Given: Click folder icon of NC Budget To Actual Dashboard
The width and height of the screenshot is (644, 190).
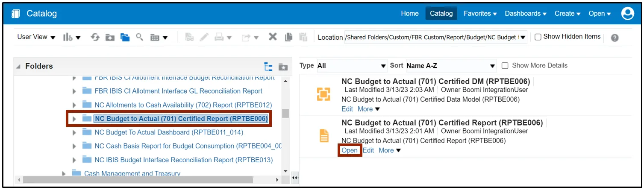Looking at the screenshot, I should point(87,132).
